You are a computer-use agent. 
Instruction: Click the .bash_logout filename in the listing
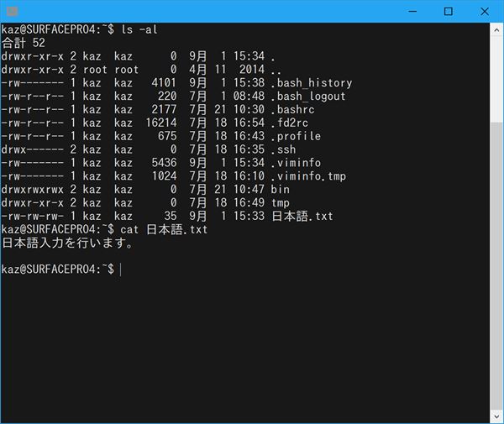coord(307,97)
